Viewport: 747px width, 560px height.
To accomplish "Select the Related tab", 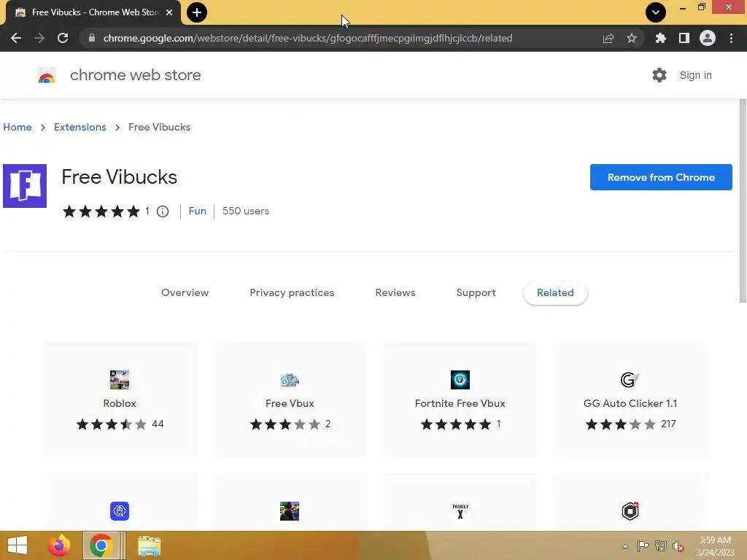I will click(555, 292).
